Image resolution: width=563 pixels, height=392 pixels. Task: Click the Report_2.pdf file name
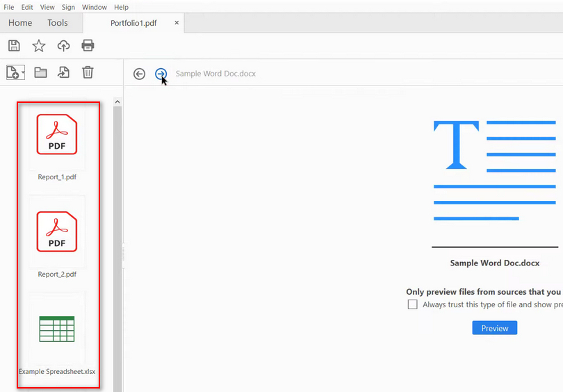pos(57,275)
